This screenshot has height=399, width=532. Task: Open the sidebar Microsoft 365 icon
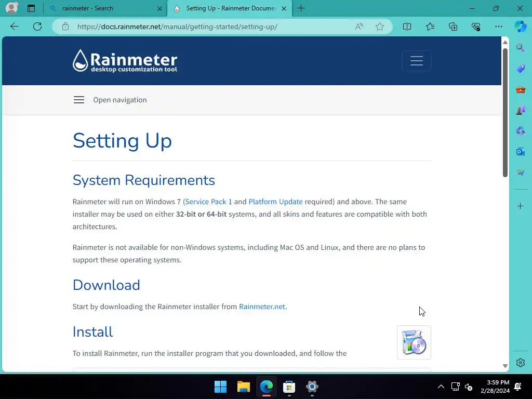pos(520,131)
